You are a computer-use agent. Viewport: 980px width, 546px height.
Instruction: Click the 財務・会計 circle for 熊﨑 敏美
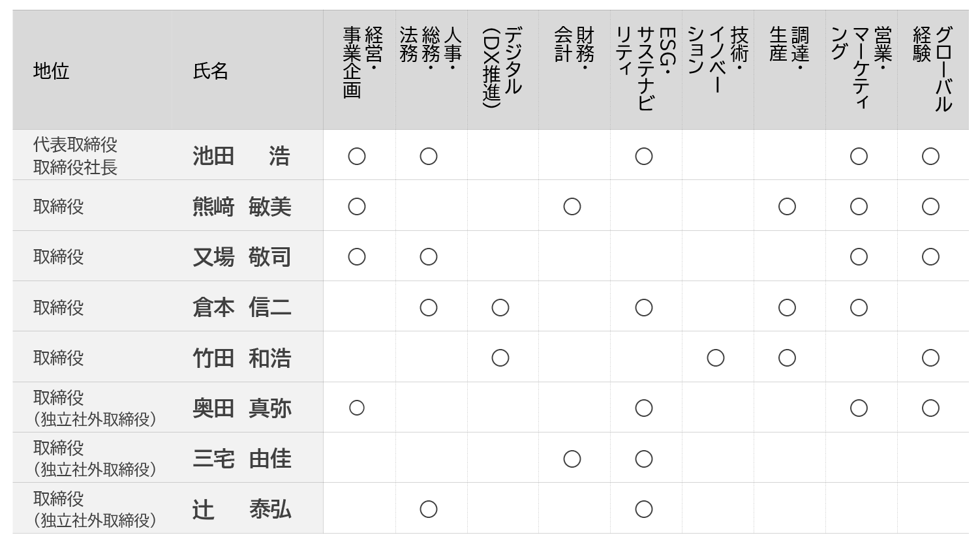click(x=572, y=207)
